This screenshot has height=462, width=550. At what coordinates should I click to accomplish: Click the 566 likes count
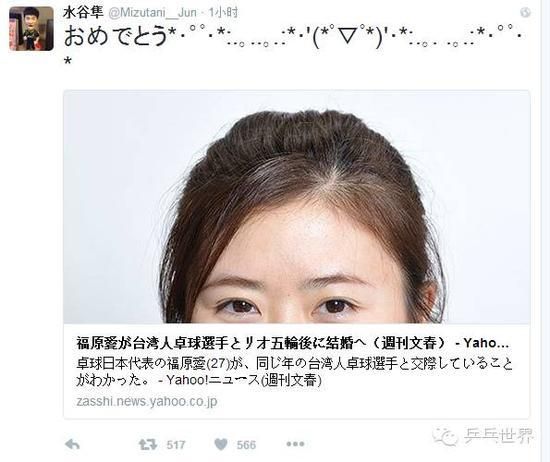[x=246, y=445]
